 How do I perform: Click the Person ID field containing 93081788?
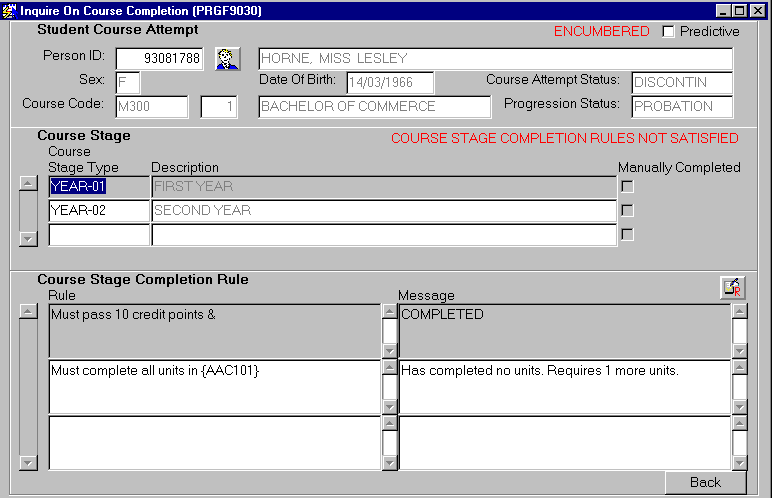(x=159, y=59)
